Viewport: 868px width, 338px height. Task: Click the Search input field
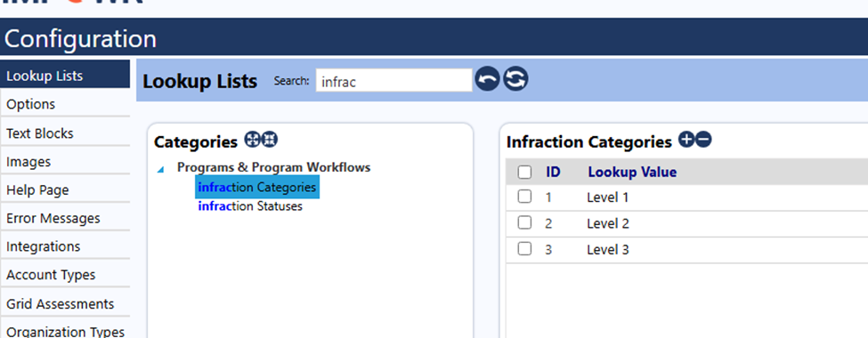pyautogui.click(x=394, y=81)
